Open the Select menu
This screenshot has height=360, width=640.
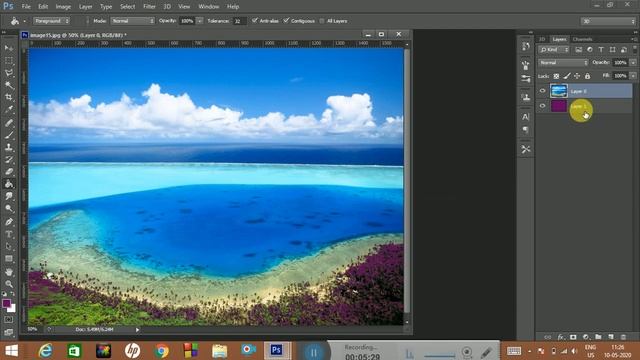point(127,7)
